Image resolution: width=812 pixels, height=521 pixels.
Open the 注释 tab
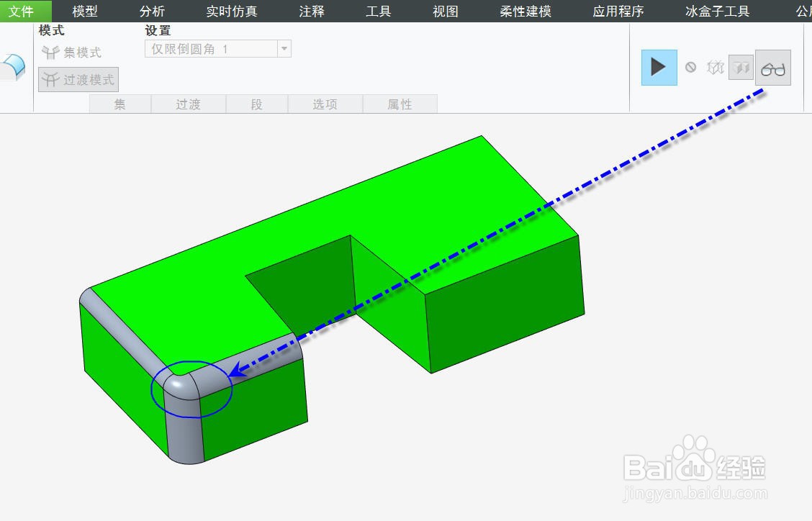click(312, 11)
